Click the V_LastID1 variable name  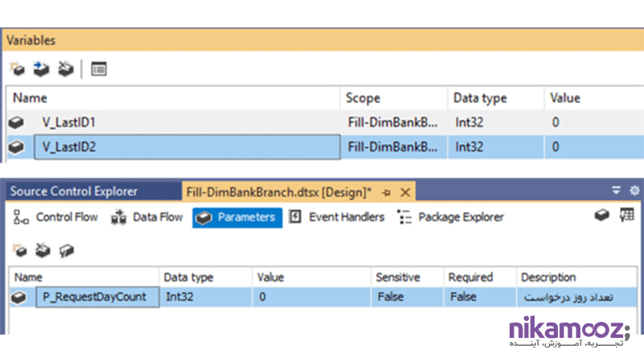click(69, 122)
